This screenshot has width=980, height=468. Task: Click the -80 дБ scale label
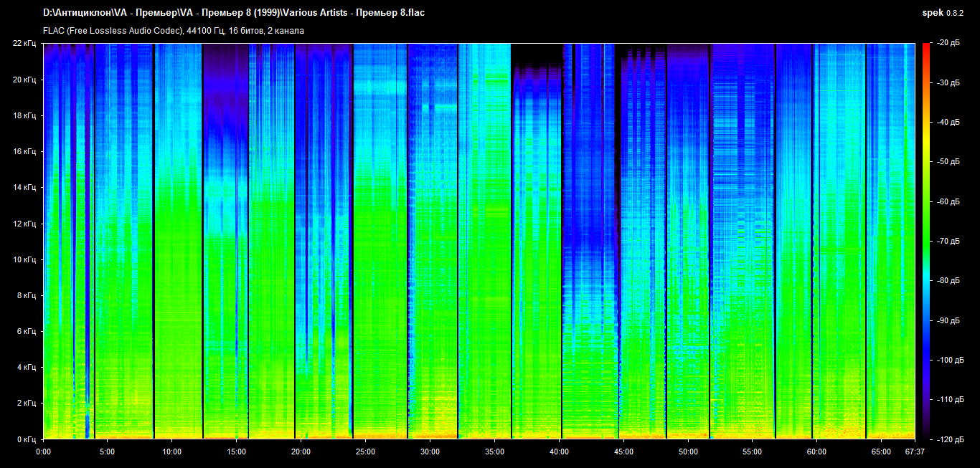tap(948, 281)
